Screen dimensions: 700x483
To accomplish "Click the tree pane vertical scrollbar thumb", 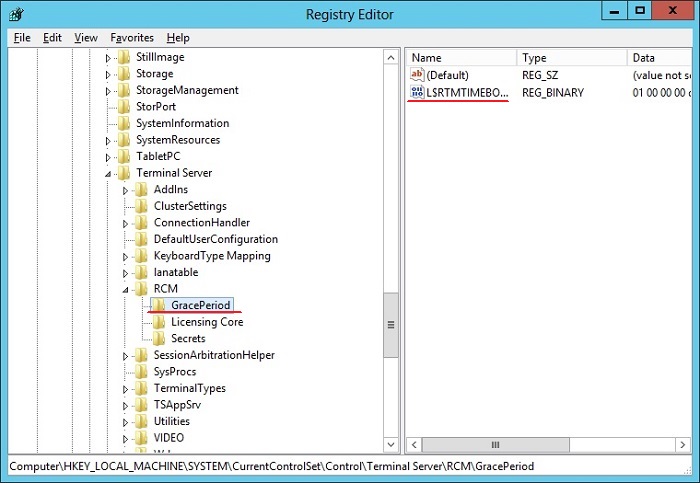I will tap(391, 325).
